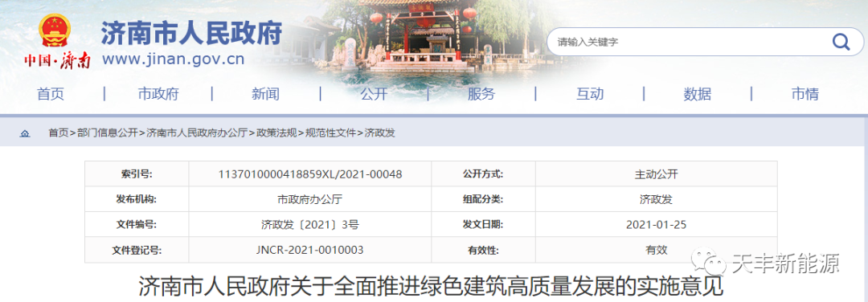Go to the 市情 navigation section
868x302 pixels.
805,94
